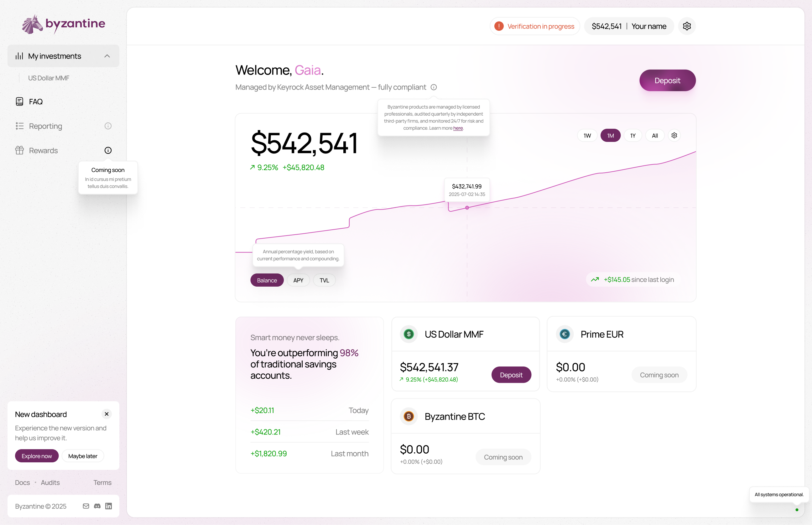Open settings gear in top header
This screenshot has height=525, width=812.
click(687, 26)
